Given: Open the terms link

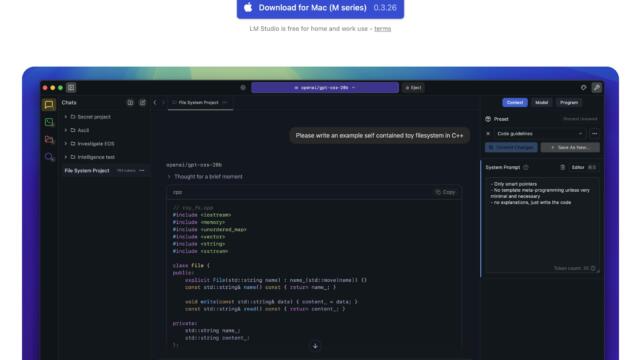Looking at the screenshot, I should [x=382, y=29].
